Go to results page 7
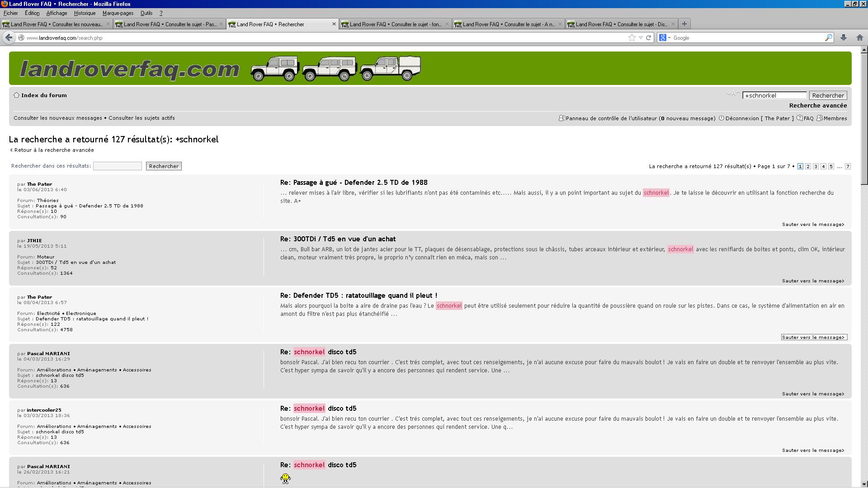 pos(848,167)
